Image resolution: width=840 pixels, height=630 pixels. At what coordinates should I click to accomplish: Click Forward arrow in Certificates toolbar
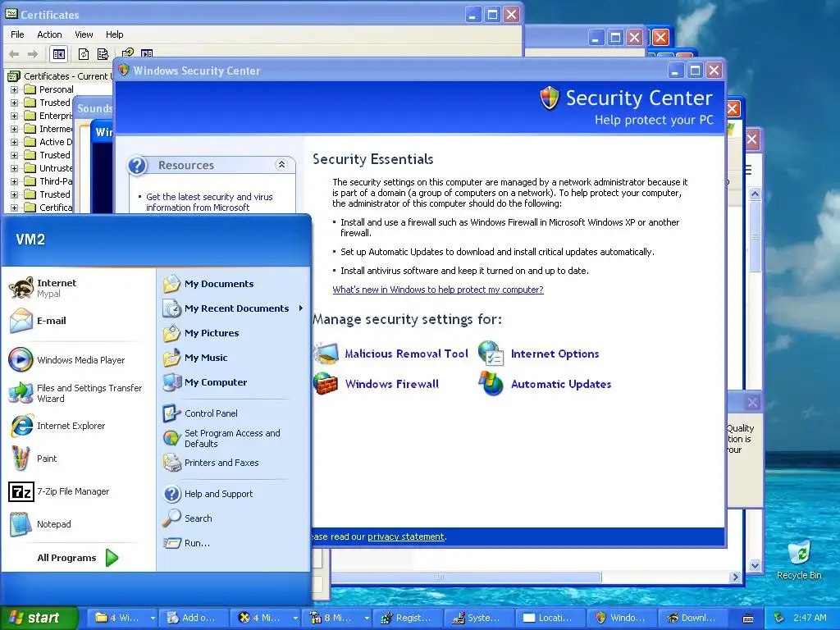coord(33,54)
